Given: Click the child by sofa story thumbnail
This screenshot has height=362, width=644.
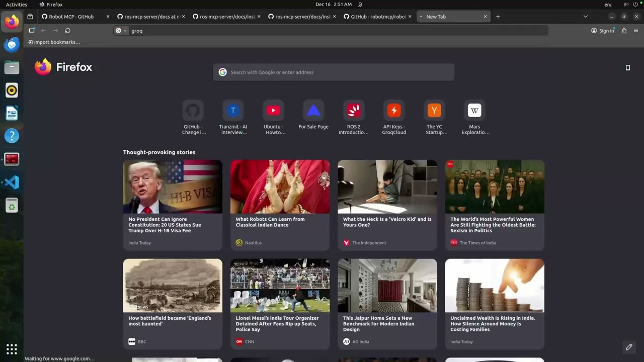Looking at the screenshot, I should pyautogui.click(x=387, y=187).
